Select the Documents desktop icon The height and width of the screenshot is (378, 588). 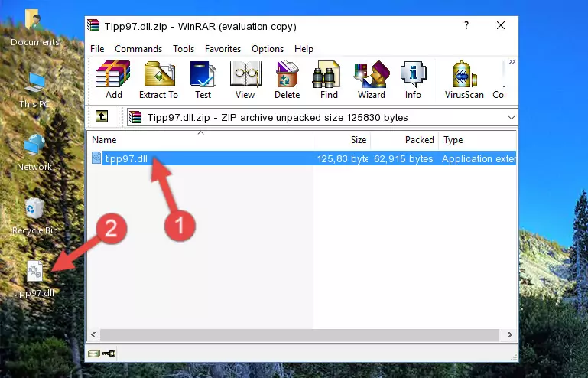tap(34, 28)
